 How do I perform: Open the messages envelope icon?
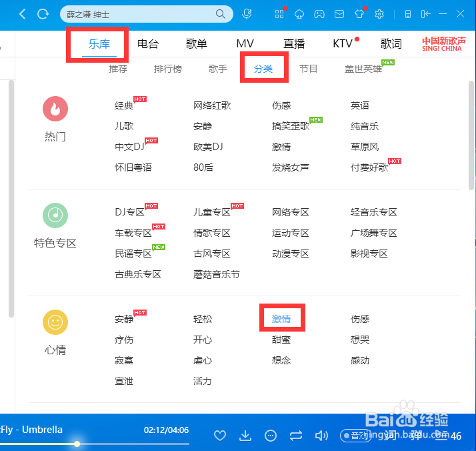click(339, 14)
